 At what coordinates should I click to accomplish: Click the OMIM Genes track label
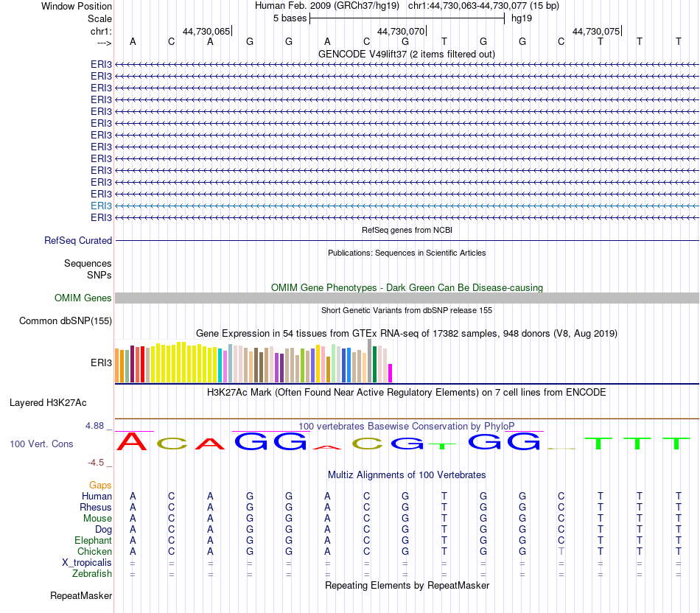click(x=83, y=298)
